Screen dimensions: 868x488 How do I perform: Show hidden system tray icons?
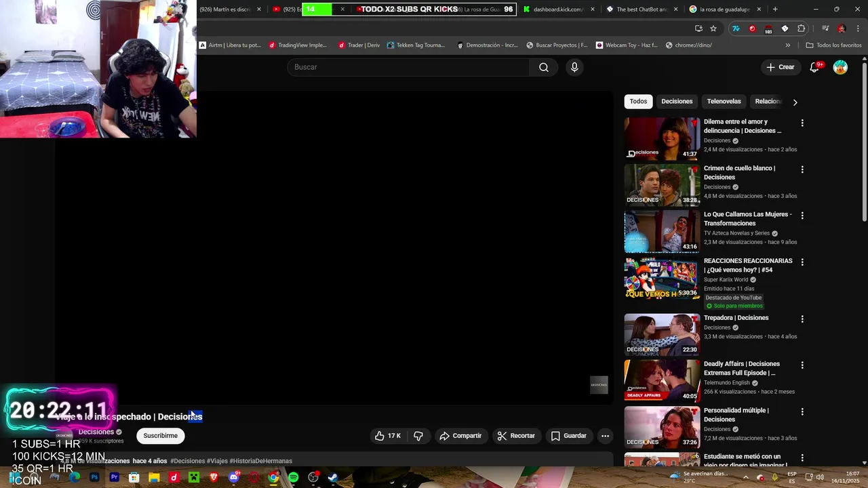coord(745,477)
